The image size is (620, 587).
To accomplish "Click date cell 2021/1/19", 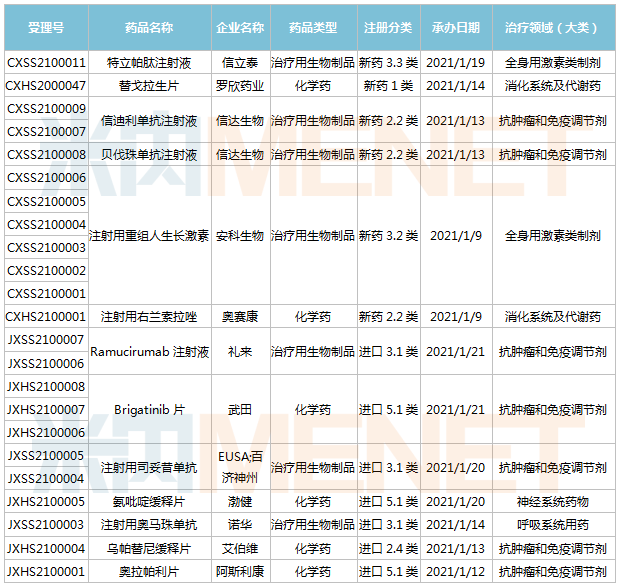I will point(456,62).
